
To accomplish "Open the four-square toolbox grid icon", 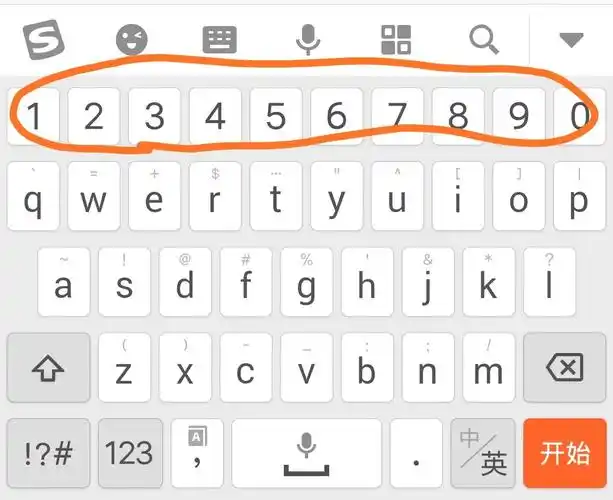I will pyautogui.click(x=396, y=39).
